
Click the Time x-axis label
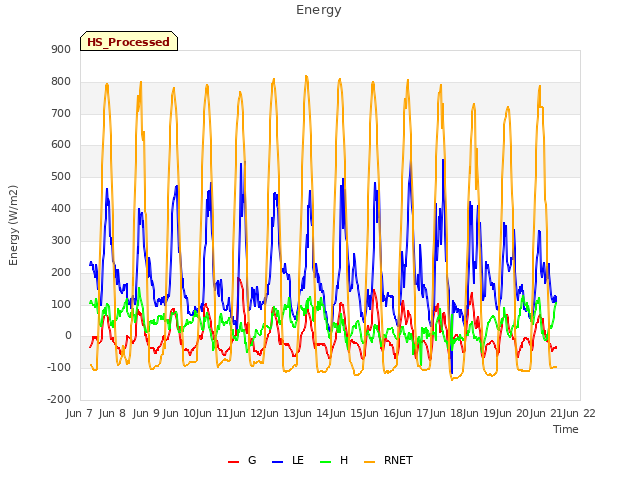click(x=566, y=429)
